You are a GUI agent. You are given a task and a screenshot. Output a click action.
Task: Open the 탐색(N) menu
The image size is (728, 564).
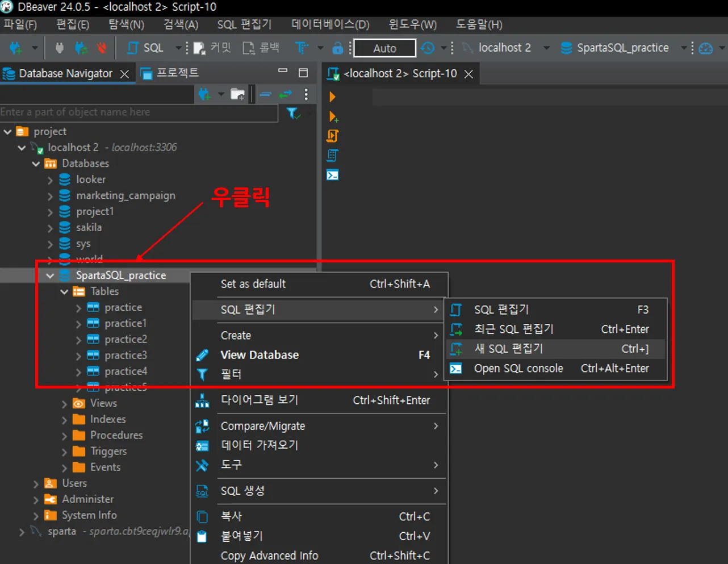[126, 25]
